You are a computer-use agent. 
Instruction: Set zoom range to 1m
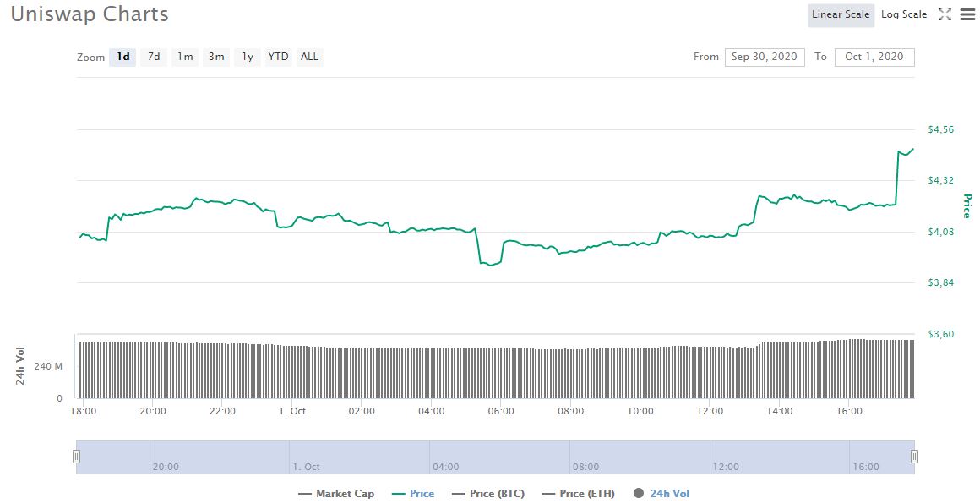click(185, 57)
